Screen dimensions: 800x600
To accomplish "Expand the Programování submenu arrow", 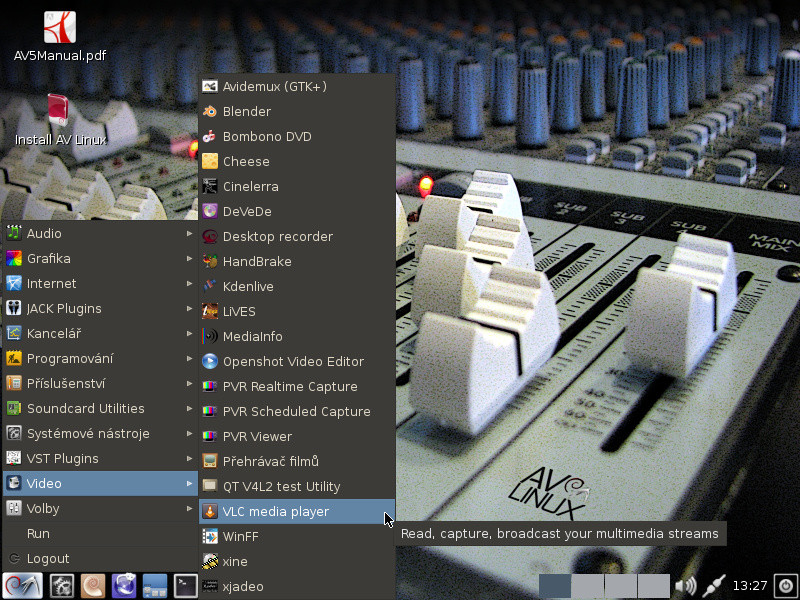I will 189,358.
